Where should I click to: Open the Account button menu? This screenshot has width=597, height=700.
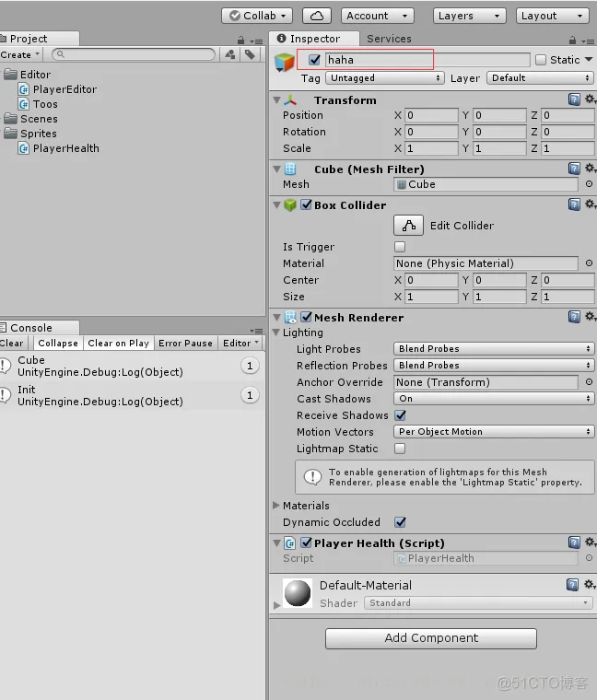point(378,16)
